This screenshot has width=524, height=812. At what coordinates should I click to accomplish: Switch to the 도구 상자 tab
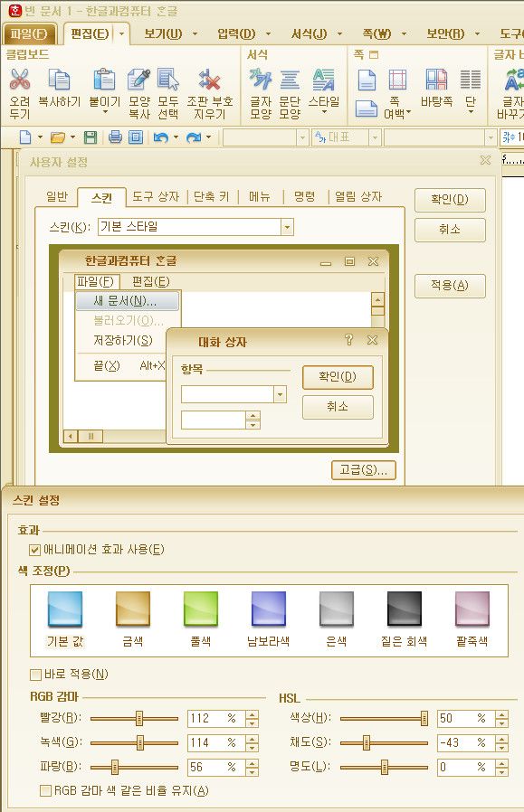coord(156,197)
